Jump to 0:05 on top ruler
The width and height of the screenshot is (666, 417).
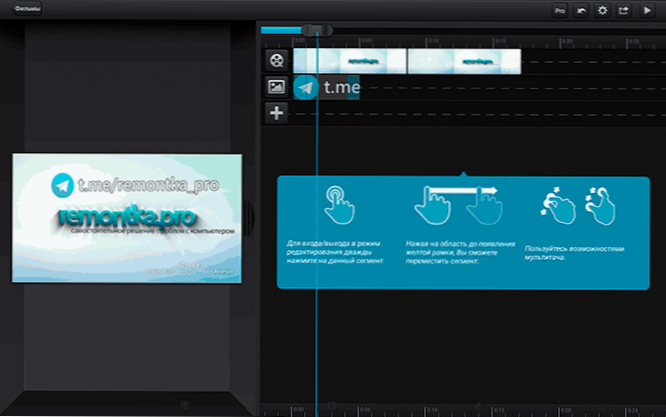pos(366,41)
